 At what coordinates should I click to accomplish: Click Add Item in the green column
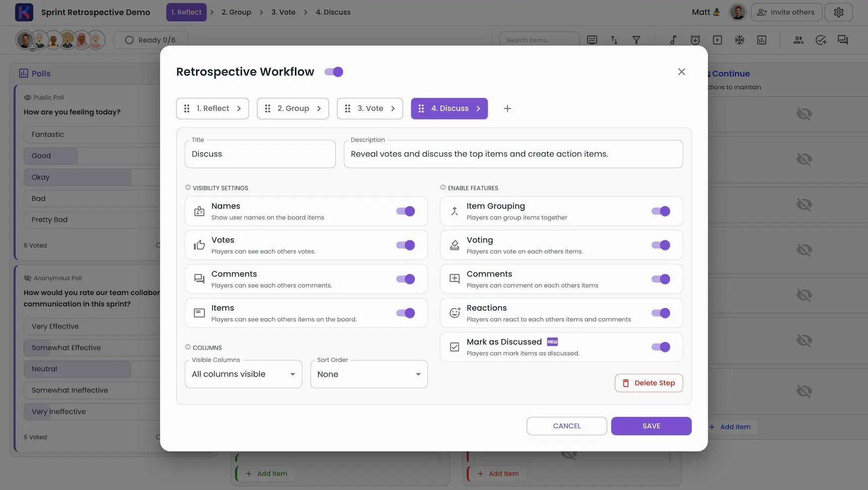point(266,474)
